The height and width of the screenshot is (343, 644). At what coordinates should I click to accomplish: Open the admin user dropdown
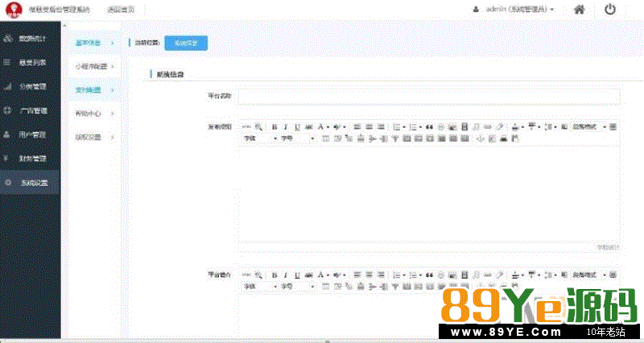tap(514, 9)
